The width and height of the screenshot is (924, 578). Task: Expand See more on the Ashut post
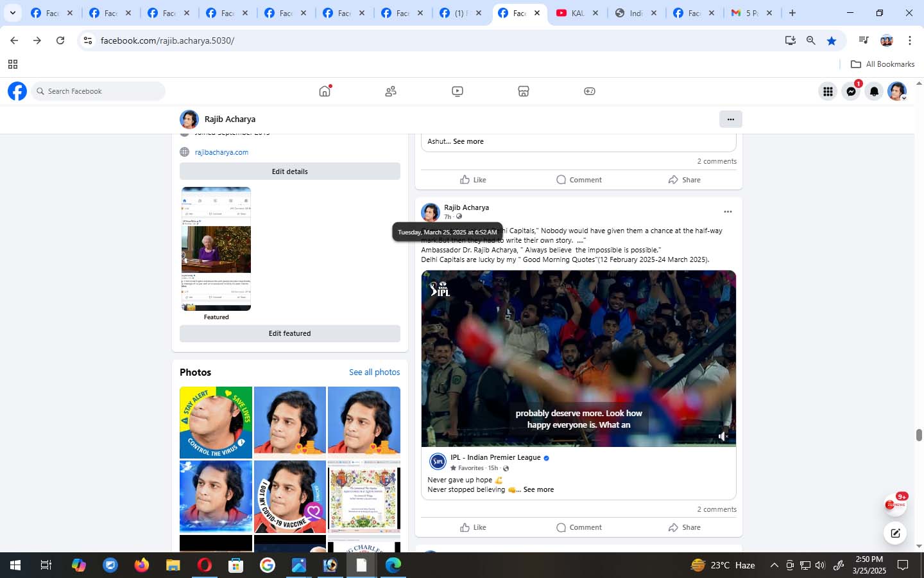[468, 141]
